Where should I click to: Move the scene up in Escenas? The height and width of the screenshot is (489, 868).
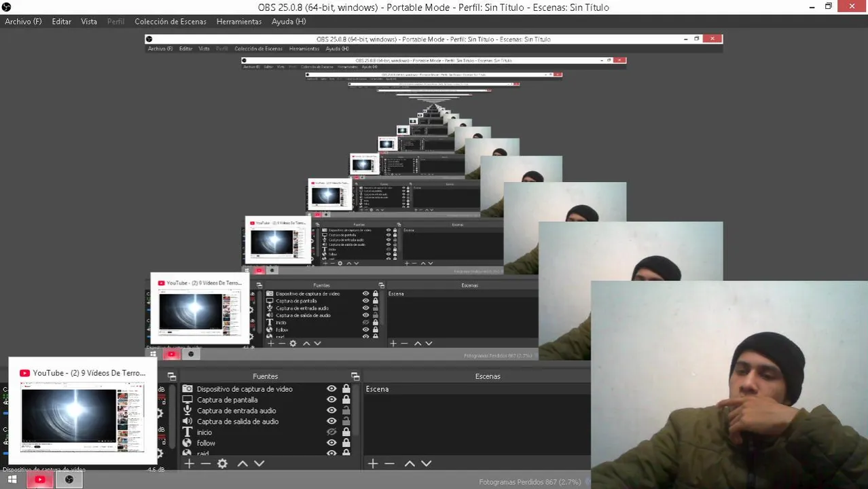[409, 464]
